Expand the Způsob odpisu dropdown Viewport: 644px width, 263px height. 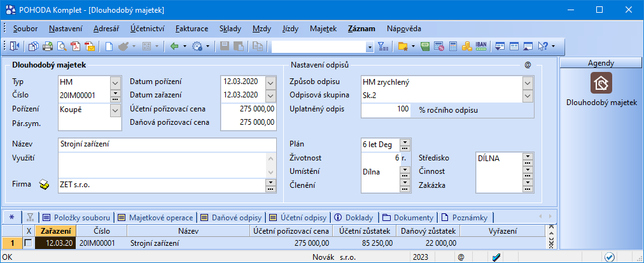528,83
